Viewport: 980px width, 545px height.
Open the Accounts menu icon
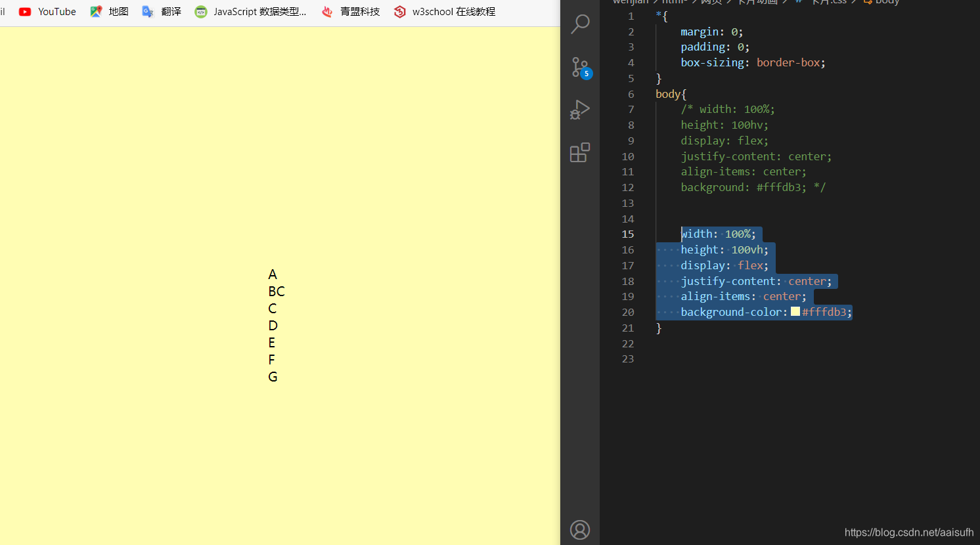[580, 530]
